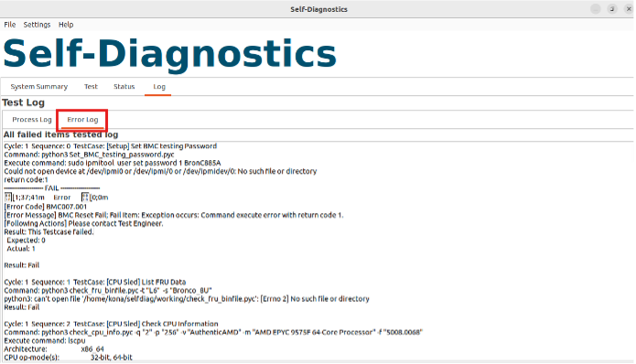Screen dimensions: 636x364
Task: Open the Help menu
Action: 66,25
